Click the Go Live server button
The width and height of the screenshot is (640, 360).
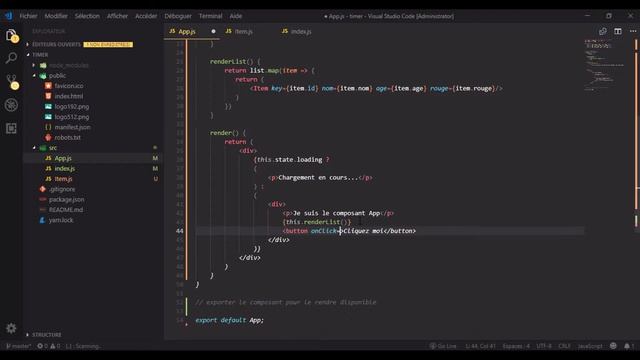pos(443,346)
